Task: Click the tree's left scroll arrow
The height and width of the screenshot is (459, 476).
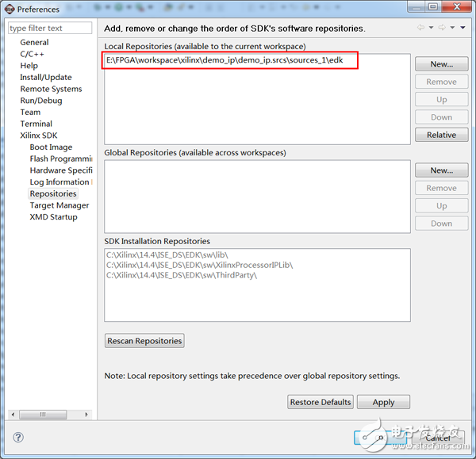Action: 13,415
